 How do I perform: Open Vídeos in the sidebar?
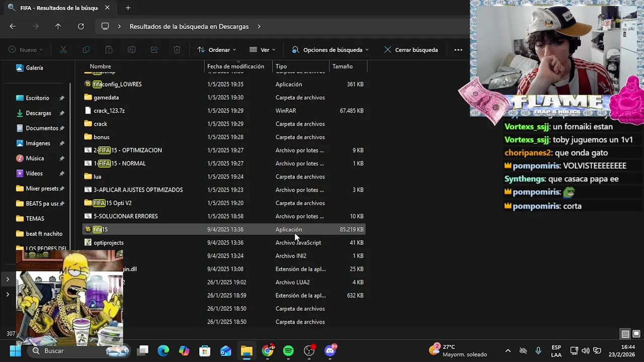(34, 173)
